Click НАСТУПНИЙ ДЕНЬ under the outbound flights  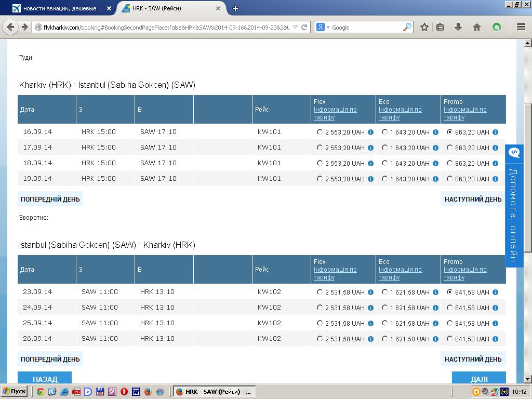point(473,199)
